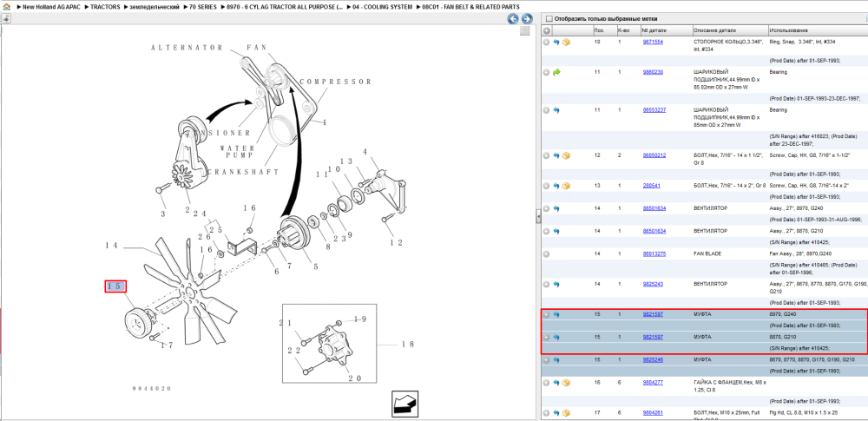This screenshot has width=868, height=421.
Task: Click the blue arrow icon for part 9804261
Action: pos(556,412)
